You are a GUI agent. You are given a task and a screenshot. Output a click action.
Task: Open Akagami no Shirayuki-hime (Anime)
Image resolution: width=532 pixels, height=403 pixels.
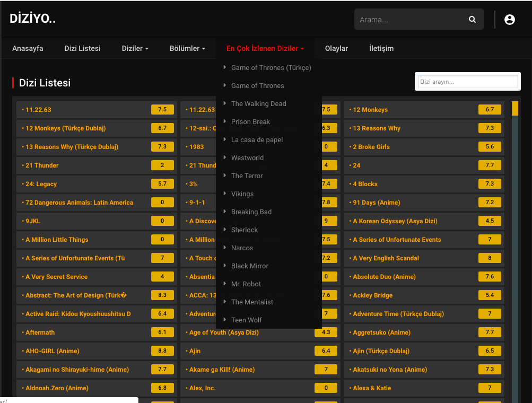(77, 370)
